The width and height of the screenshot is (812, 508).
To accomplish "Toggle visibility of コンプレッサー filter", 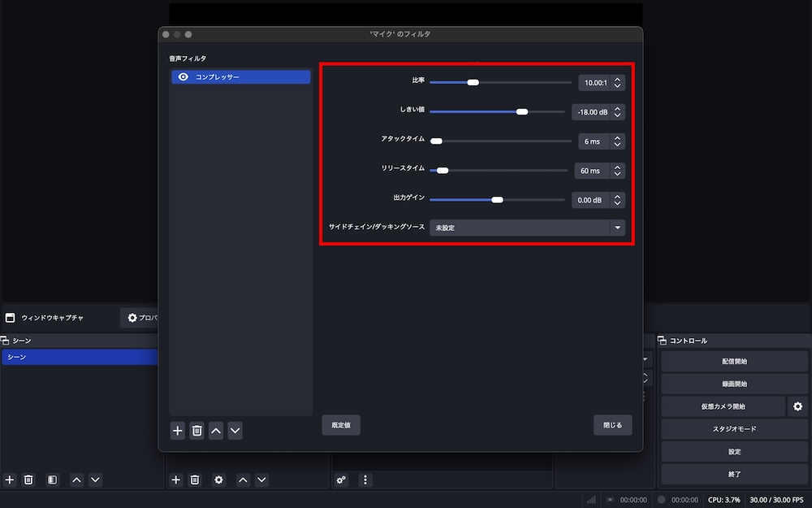I will tap(183, 76).
